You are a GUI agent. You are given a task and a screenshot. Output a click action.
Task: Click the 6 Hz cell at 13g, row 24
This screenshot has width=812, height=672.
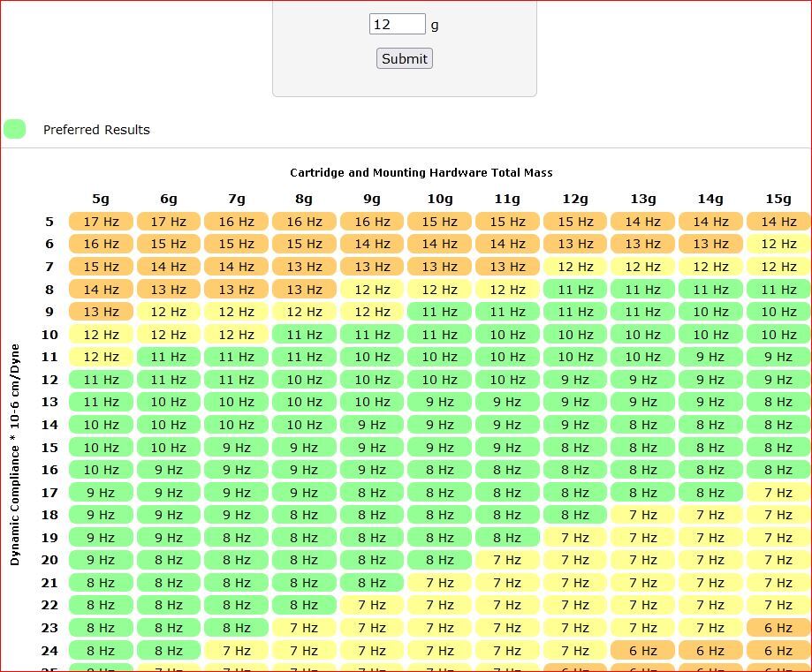pyautogui.click(x=642, y=650)
